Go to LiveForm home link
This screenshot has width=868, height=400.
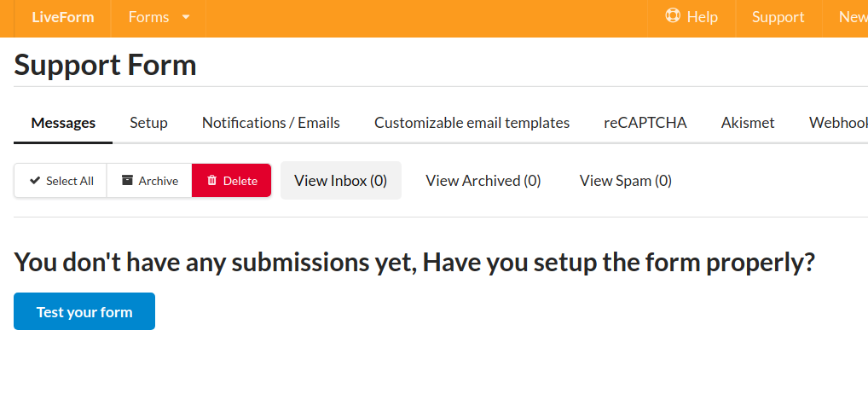coord(63,17)
